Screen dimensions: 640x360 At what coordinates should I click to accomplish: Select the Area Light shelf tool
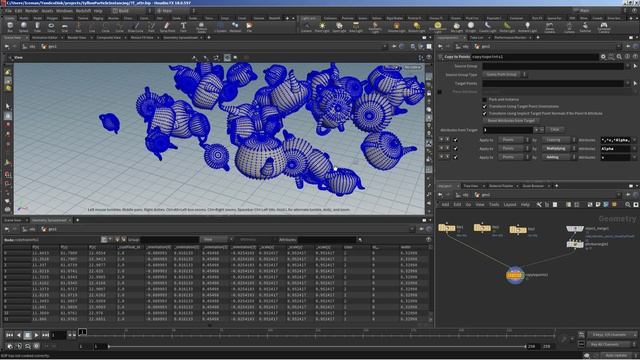coord(356,27)
